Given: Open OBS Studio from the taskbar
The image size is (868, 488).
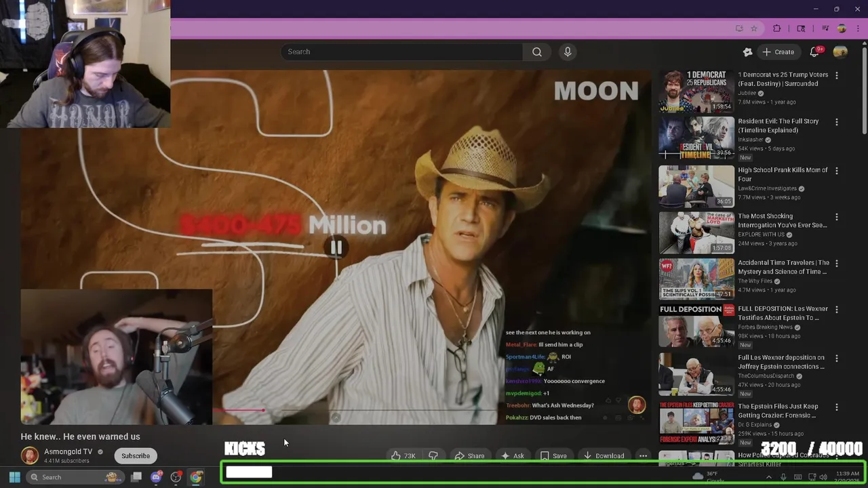Looking at the screenshot, I should [x=176, y=477].
